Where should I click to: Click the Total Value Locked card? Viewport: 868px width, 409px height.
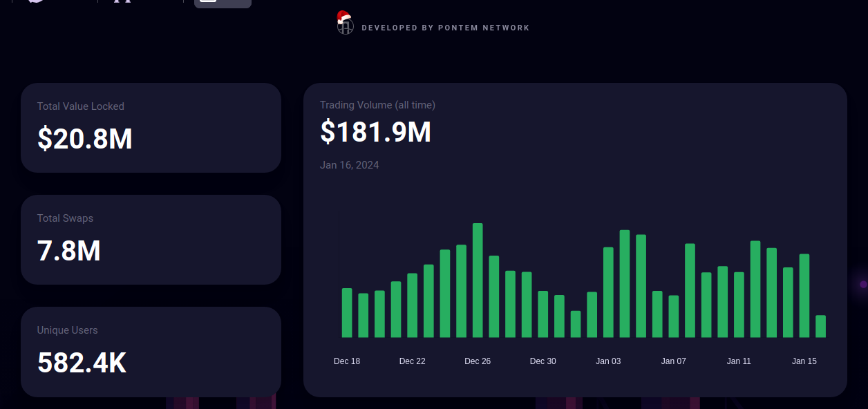151,127
